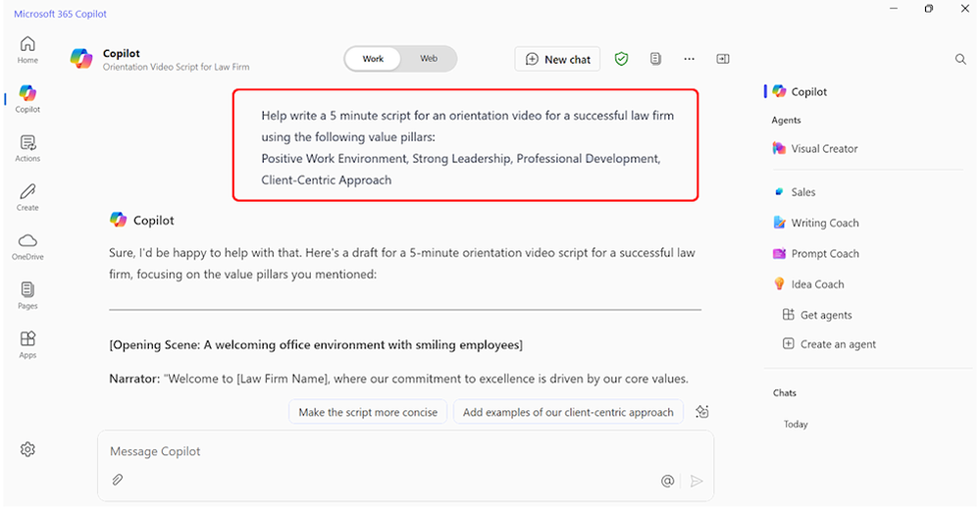Click the send arrow icon
Viewport: 980px width, 511px height.
tap(696, 481)
